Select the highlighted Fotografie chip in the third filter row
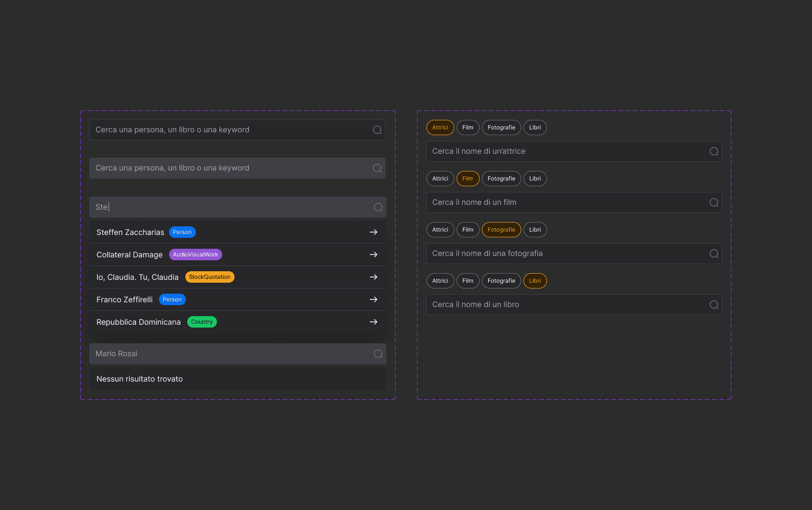Screen dimensions: 812x510 click(502, 230)
